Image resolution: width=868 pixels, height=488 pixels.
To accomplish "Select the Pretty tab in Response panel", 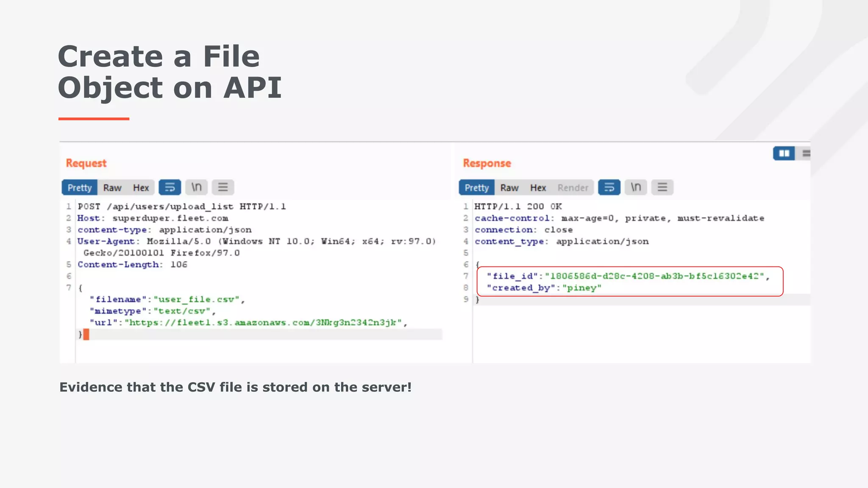I will pos(477,188).
